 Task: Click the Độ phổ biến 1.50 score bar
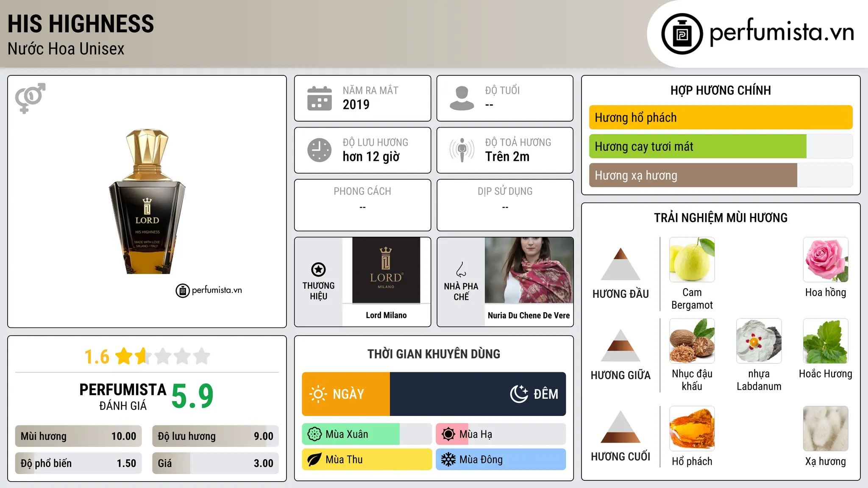[78, 463]
